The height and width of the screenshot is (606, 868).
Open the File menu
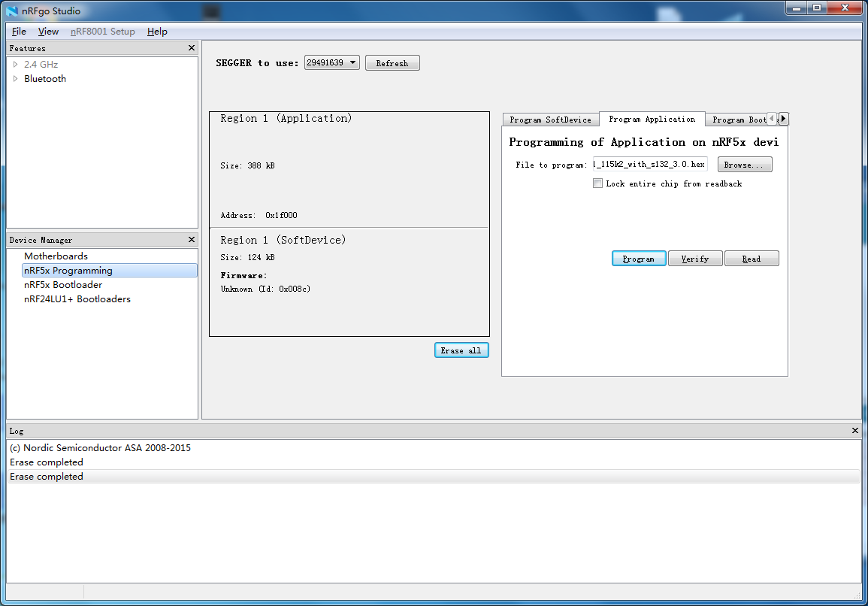click(x=19, y=32)
